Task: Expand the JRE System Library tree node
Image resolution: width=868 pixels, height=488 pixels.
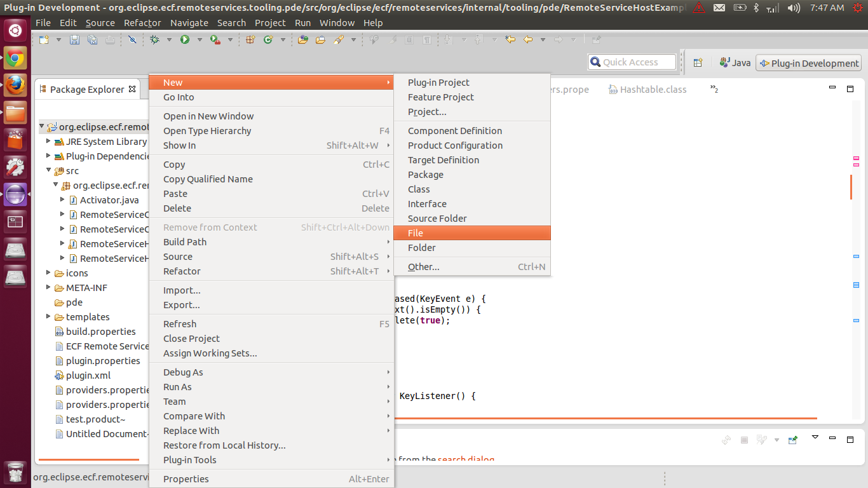Action: pyautogui.click(x=48, y=141)
